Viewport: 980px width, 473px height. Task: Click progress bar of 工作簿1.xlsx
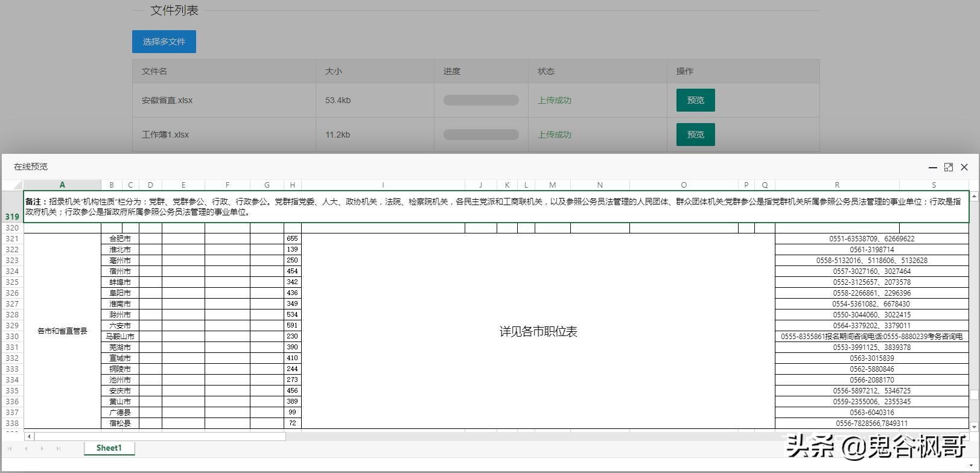point(481,135)
